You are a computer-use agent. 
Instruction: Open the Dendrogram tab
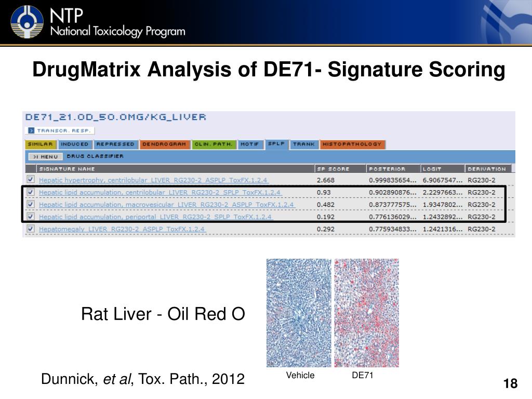164,144
